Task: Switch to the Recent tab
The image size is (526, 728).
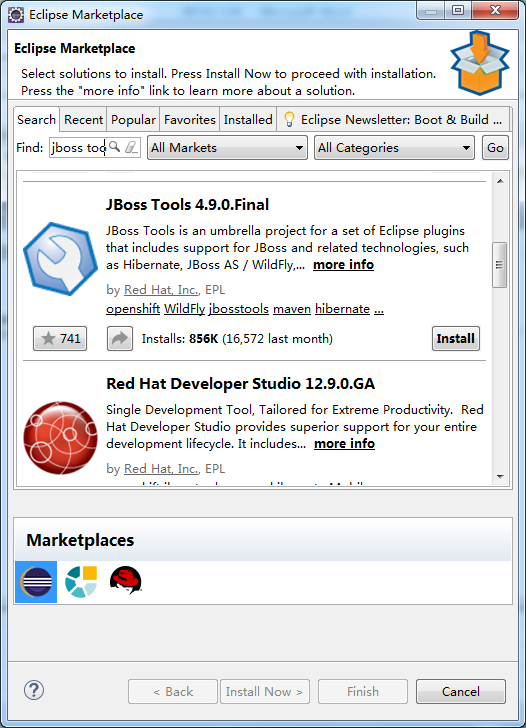Action: 83,120
